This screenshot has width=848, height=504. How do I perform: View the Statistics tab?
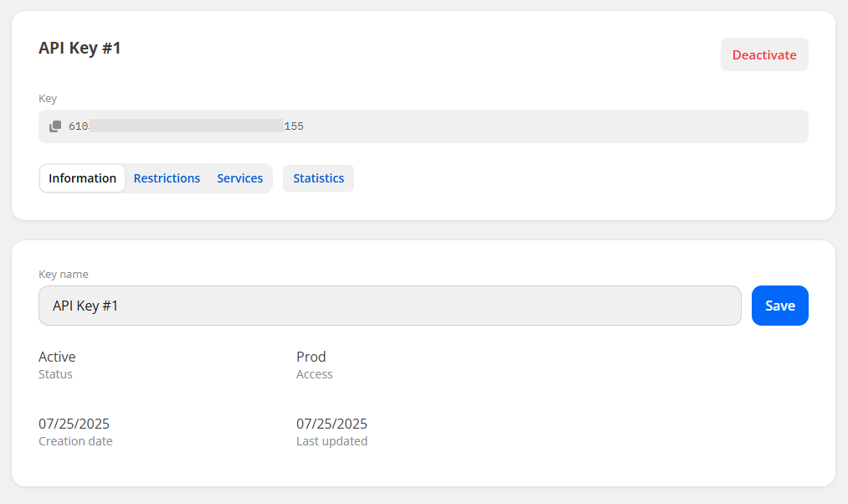tap(318, 178)
